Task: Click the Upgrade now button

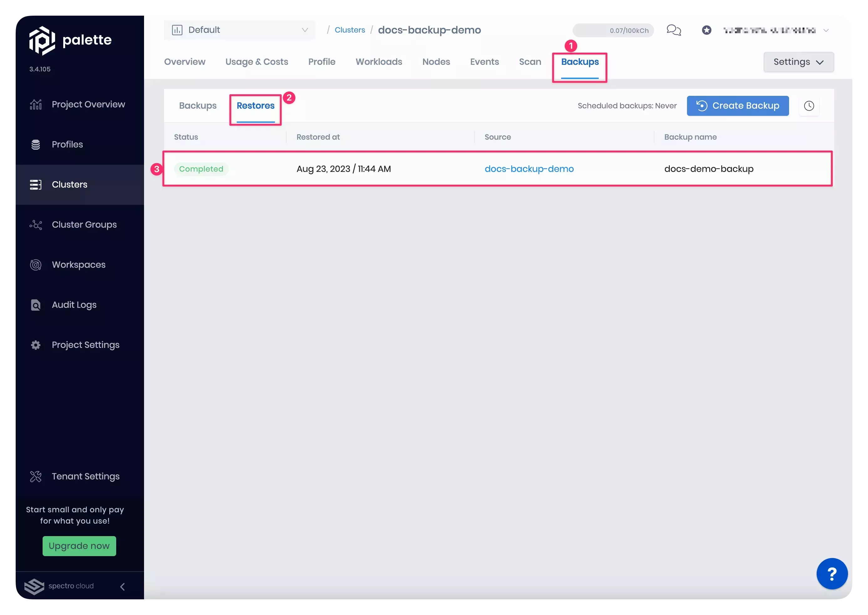Action: point(79,546)
